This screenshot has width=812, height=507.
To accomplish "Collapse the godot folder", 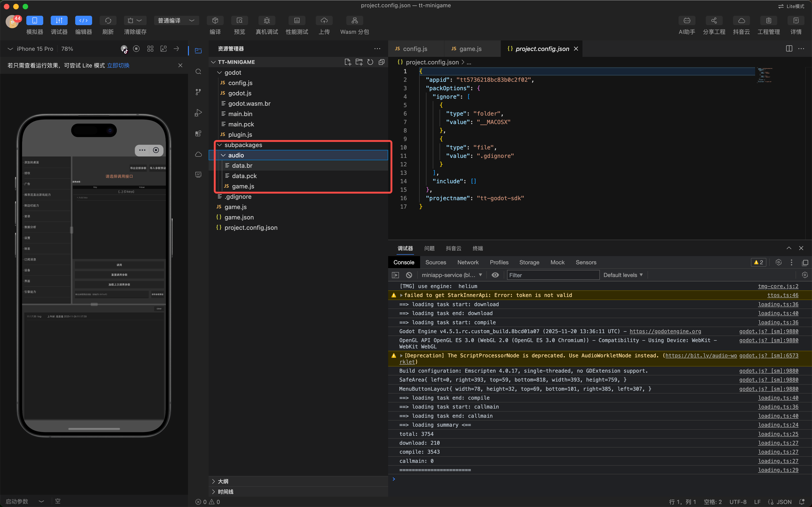I will click(220, 72).
